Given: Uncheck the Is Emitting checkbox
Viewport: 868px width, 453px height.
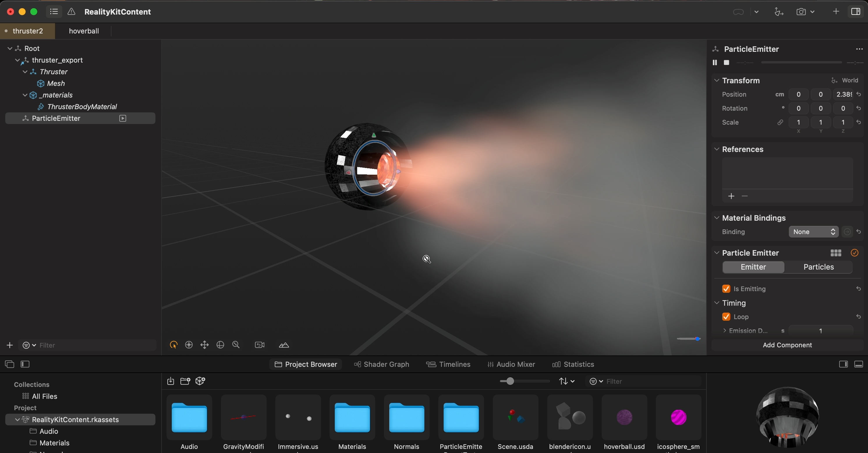Looking at the screenshot, I should (x=726, y=289).
